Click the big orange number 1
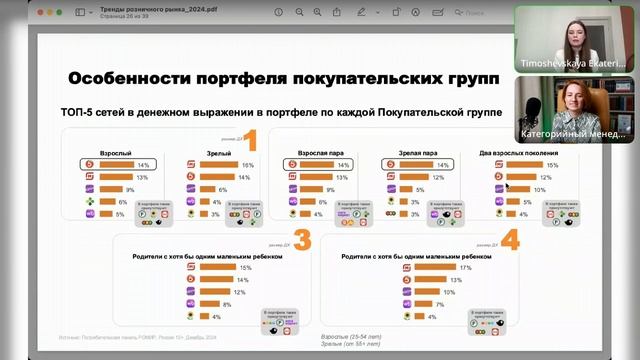Image resolution: width=640 pixels, height=360 pixels. coord(250,140)
